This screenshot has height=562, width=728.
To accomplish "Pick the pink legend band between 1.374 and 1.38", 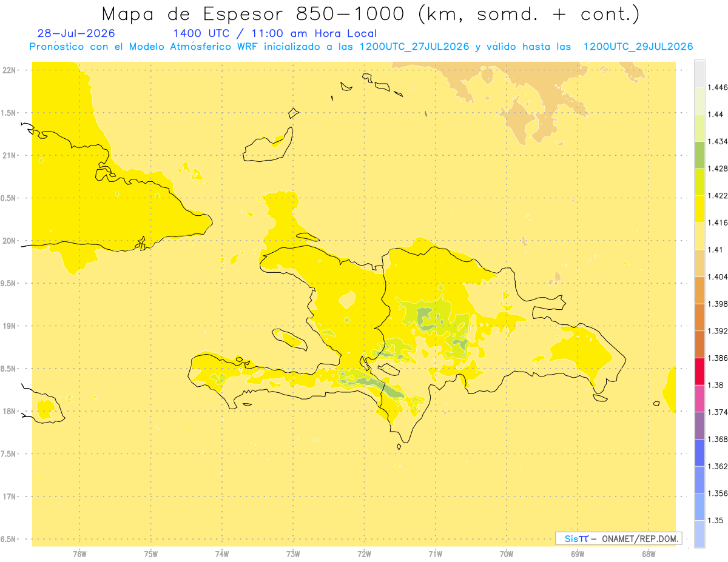I will click(699, 398).
